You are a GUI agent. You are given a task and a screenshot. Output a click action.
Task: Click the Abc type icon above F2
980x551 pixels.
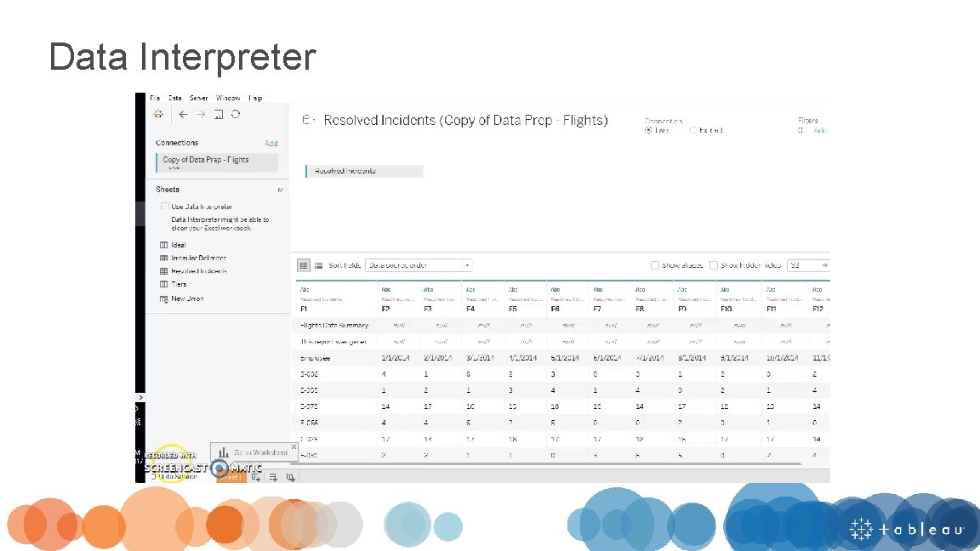[x=386, y=290]
